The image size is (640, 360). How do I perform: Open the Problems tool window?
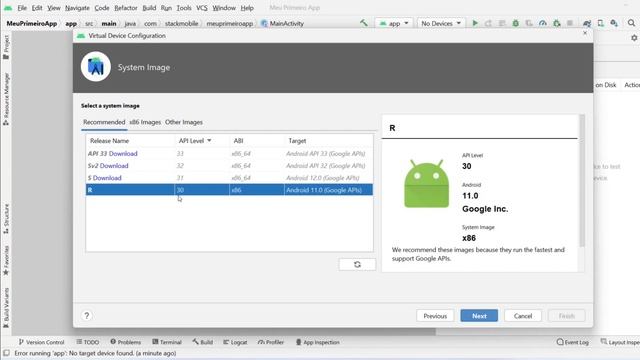pyautogui.click(x=126, y=342)
